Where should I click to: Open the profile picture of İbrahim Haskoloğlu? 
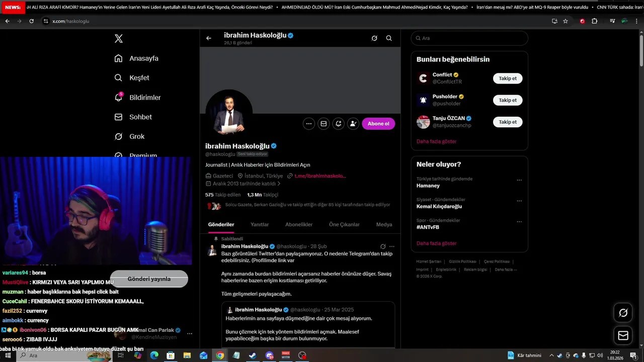click(229, 113)
